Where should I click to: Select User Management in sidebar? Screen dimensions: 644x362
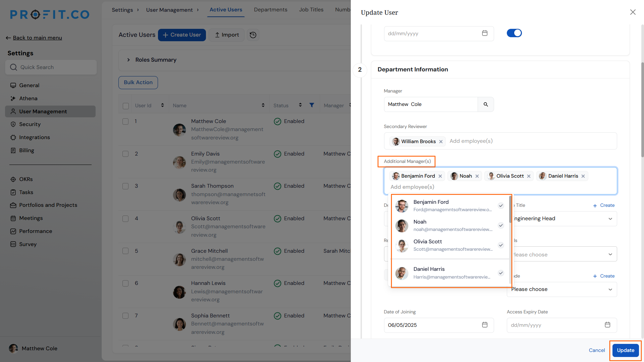(50, 112)
